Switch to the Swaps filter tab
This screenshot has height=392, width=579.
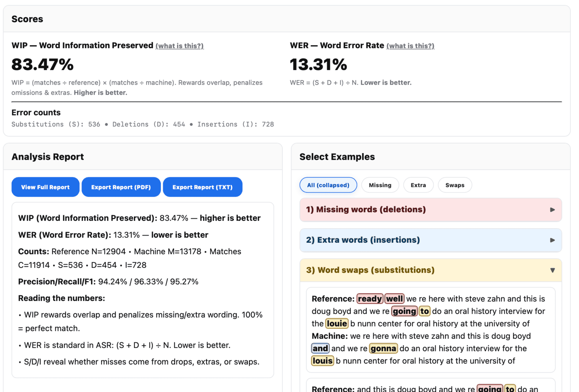click(455, 185)
